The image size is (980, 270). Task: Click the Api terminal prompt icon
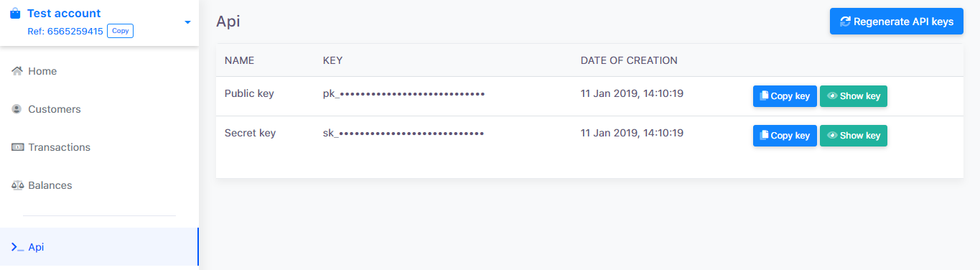pos(17,247)
